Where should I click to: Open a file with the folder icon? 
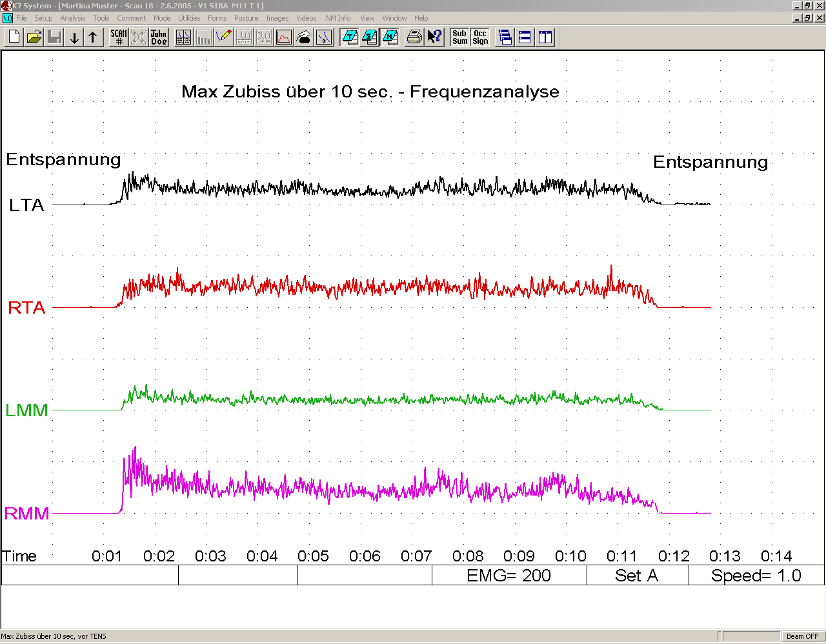[x=34, y=37]
